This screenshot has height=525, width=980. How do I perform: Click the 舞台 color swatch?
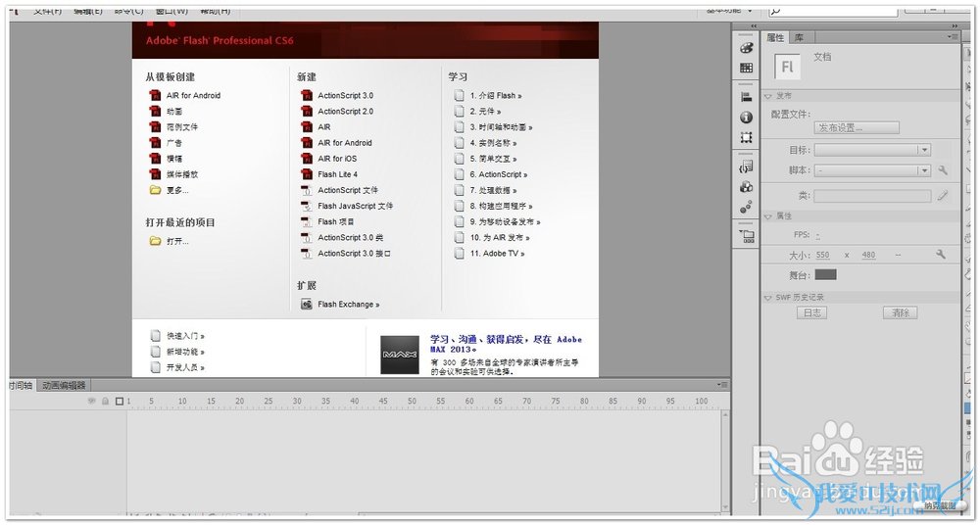(825, 274)
